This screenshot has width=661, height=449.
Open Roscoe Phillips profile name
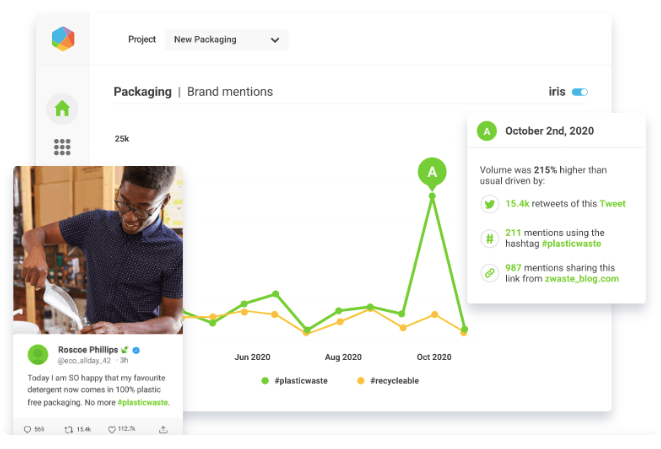tap(88, 350)
